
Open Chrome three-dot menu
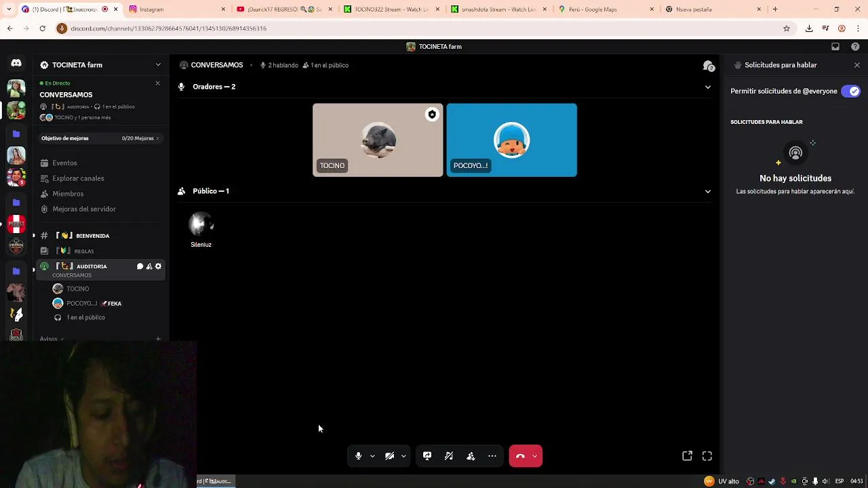[x=858, y=28]
